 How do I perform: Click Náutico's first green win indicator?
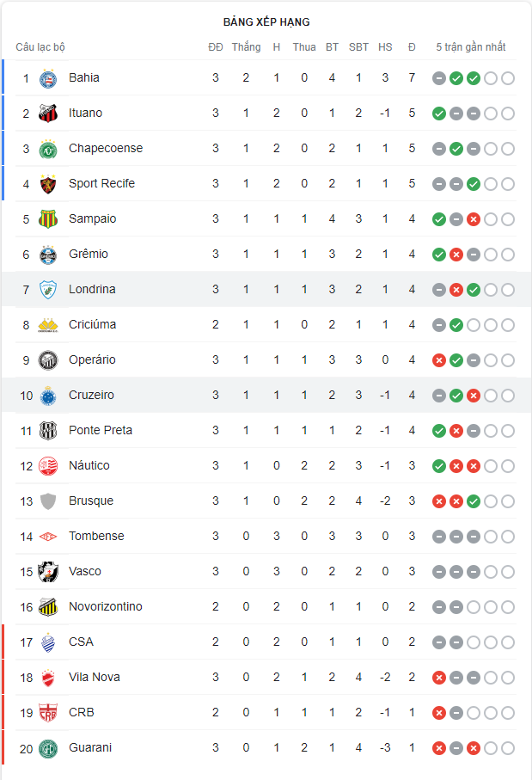439,466
